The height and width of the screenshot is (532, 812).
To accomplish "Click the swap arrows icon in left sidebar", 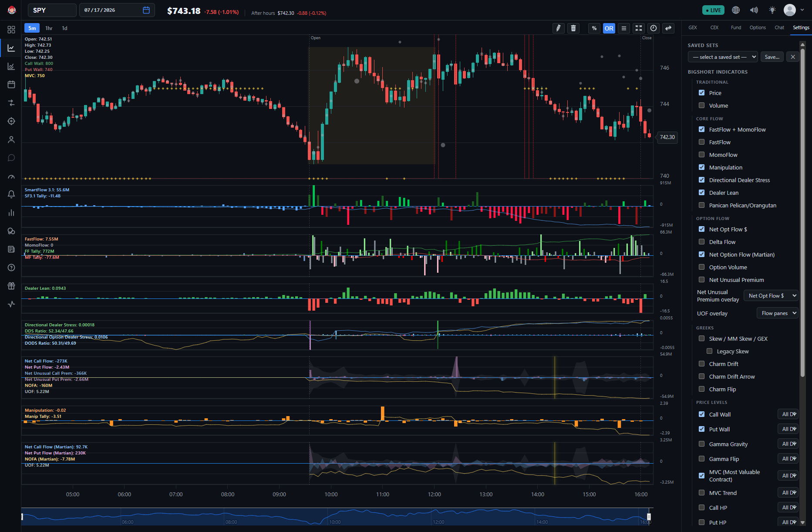I will [11, 103].
